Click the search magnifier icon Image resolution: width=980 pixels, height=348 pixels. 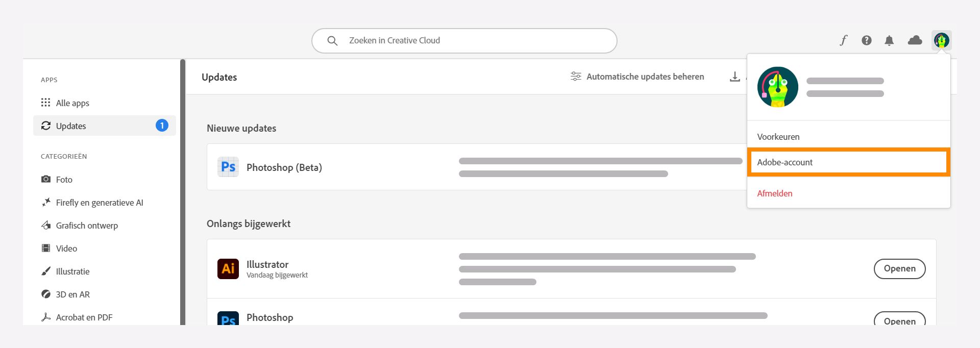[332, 40]
